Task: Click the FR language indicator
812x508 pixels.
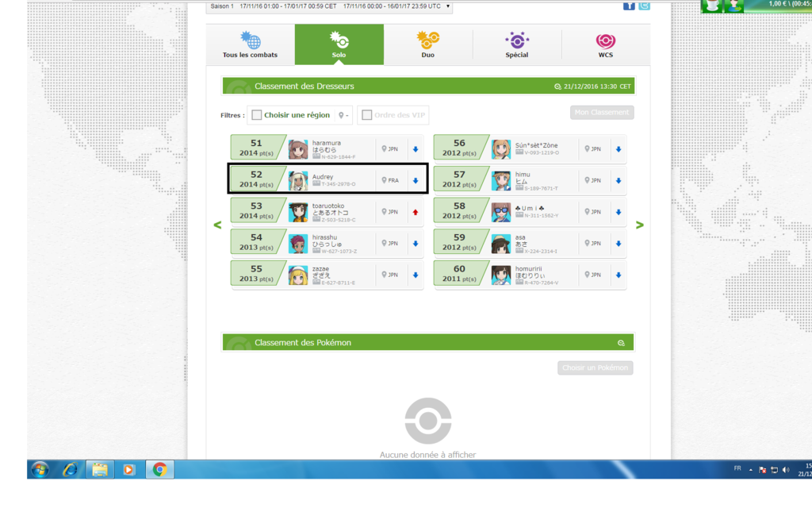Action: [737, 468]
